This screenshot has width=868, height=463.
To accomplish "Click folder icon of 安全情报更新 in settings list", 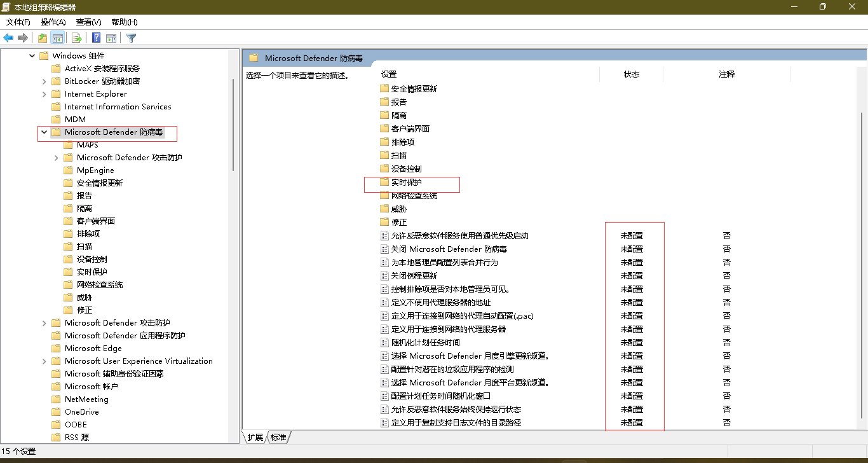I will pos(384,88).
